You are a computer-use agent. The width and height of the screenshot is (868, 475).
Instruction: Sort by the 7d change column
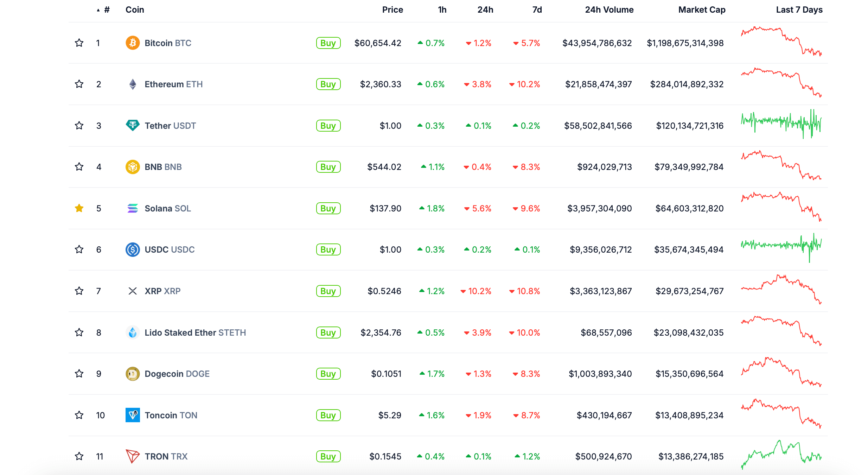[537, 10]
